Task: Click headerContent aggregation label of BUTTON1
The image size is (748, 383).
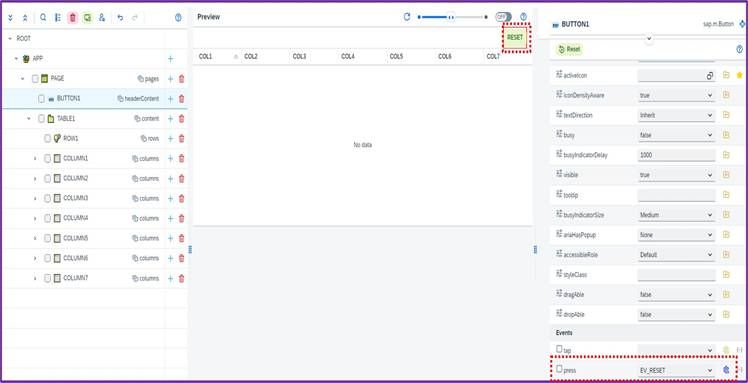Action: pyautogui.click(x=142, y=99)
